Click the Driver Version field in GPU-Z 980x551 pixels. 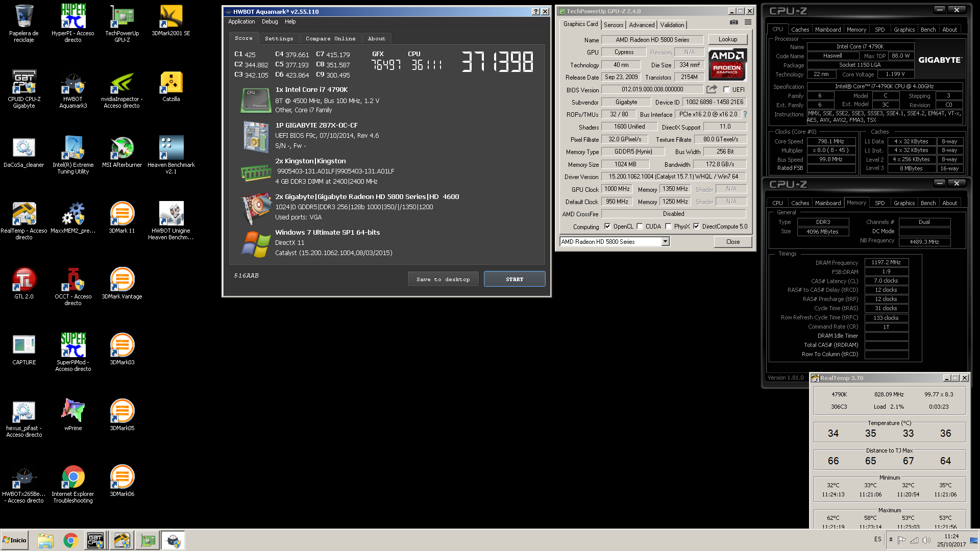point(673,177)
